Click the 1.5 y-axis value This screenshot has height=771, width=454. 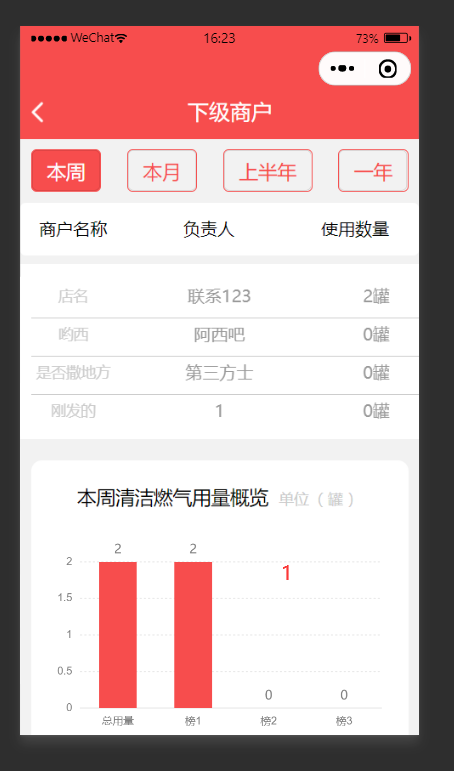point(65,598)
